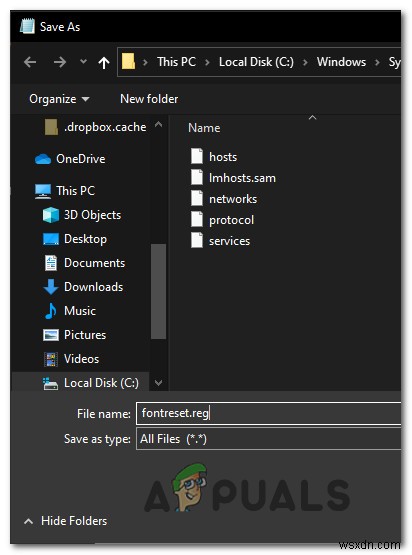This screenshot has width=412, height=555.
Task: Click the navigation pane scrollbar thumb
Action: (x=158, y=292)
